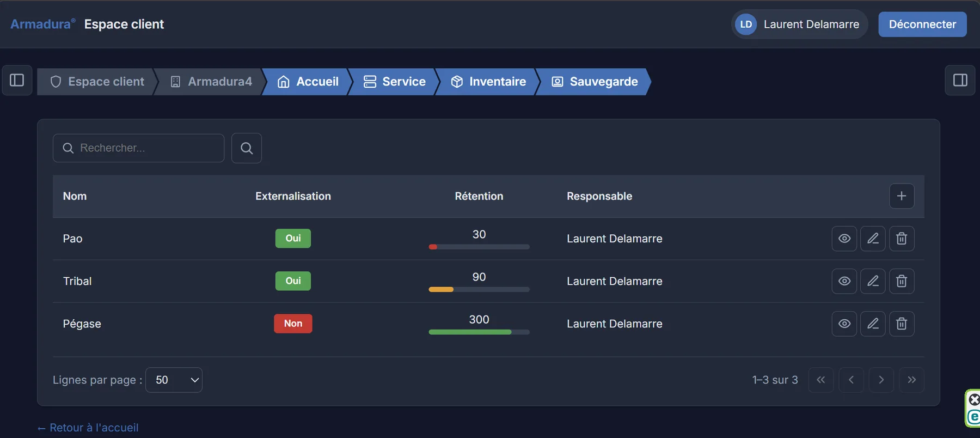This screenshot has height=438, width=980.
Task: Delete the Pégase backup row
Action: click(x=902, y=324)
